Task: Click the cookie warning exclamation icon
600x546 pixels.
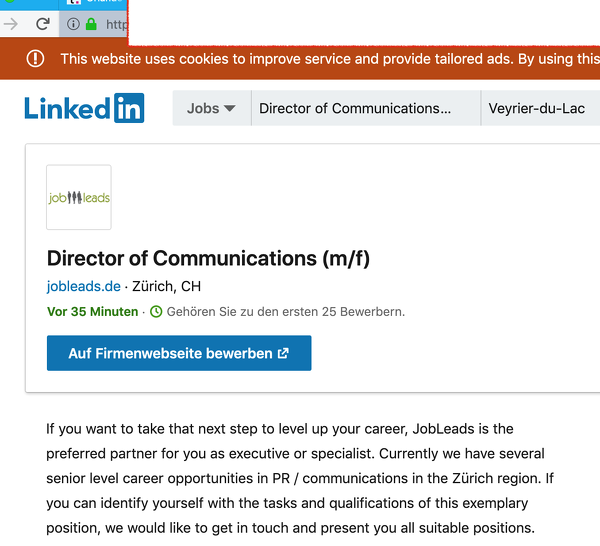Action: 36,59
